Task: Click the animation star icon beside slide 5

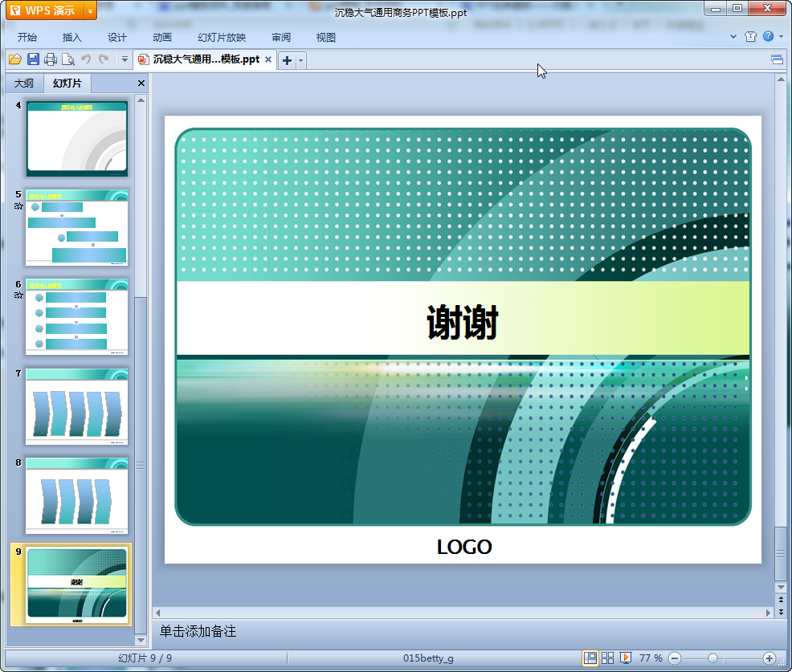Action: click(x=18, y=206)
